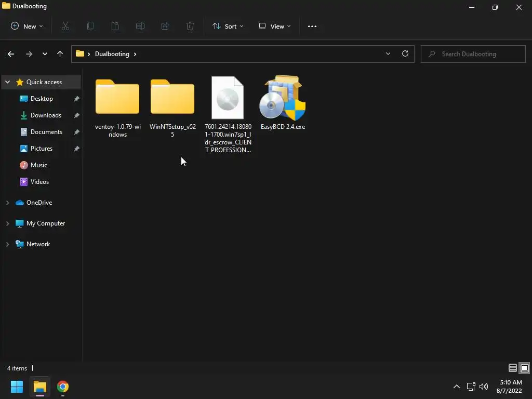Expand the chevron after Dualbooting breadcrumb
The height and width of the screenshot is (399, 532).
pyautogui.click(x=135, y=54)
